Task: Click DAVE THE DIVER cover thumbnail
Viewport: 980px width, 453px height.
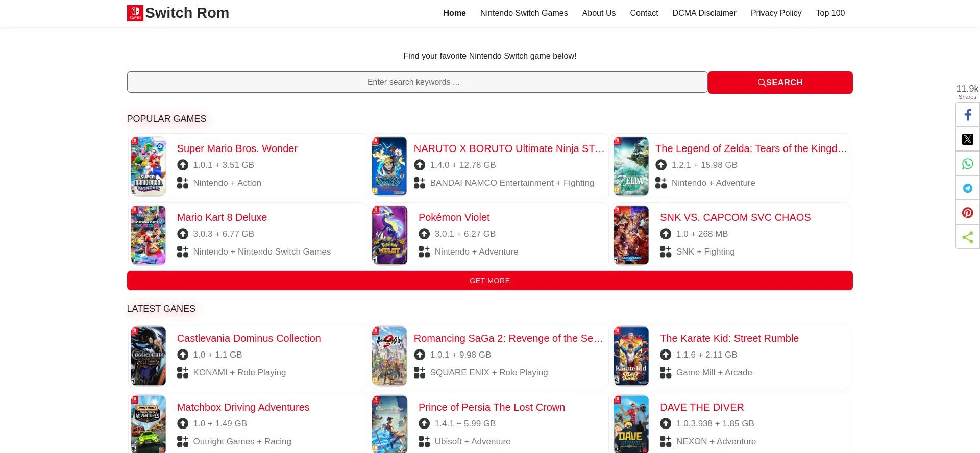Action: (631, 424)
